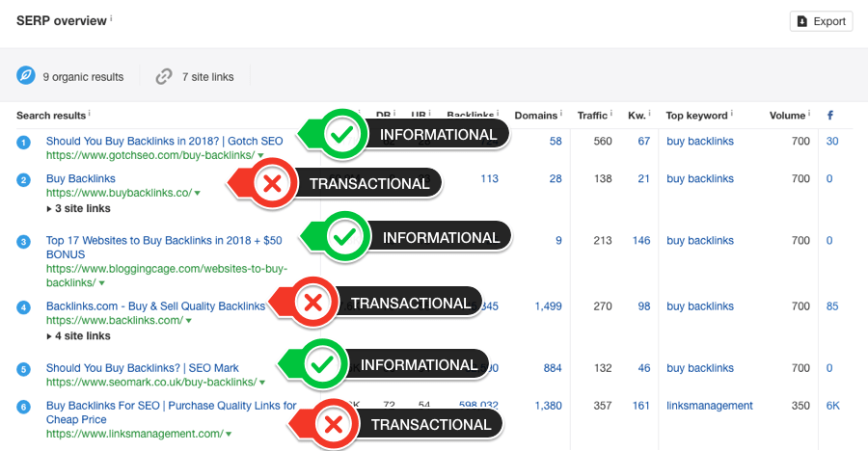Click the position 2 badge for Buy Backlinks
868x451 pixels.
[23, 180]
